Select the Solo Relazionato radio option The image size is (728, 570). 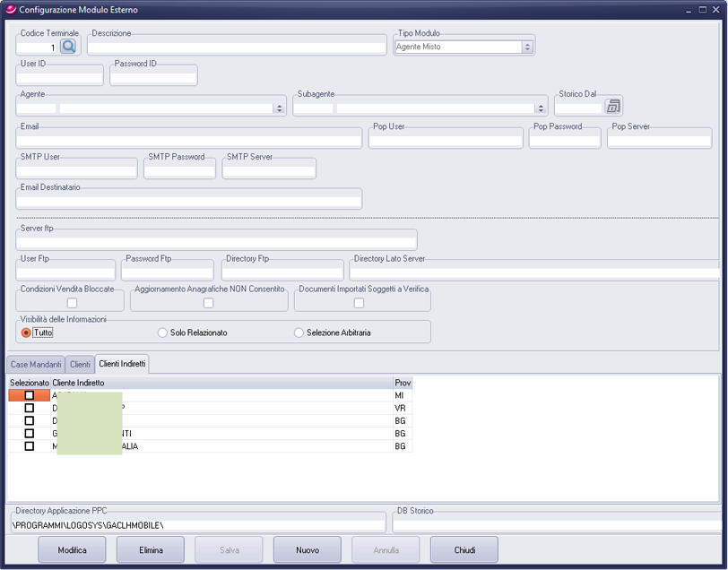point(162,332)
